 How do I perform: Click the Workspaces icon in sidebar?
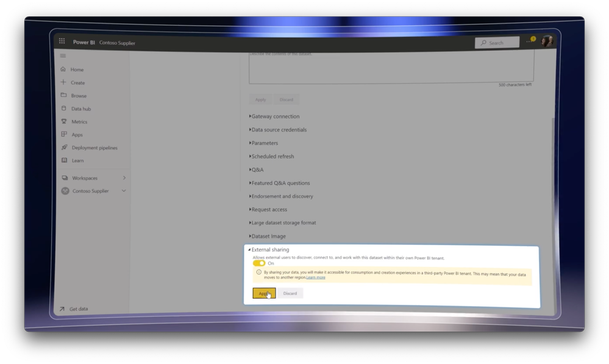(x=65, y=178)
